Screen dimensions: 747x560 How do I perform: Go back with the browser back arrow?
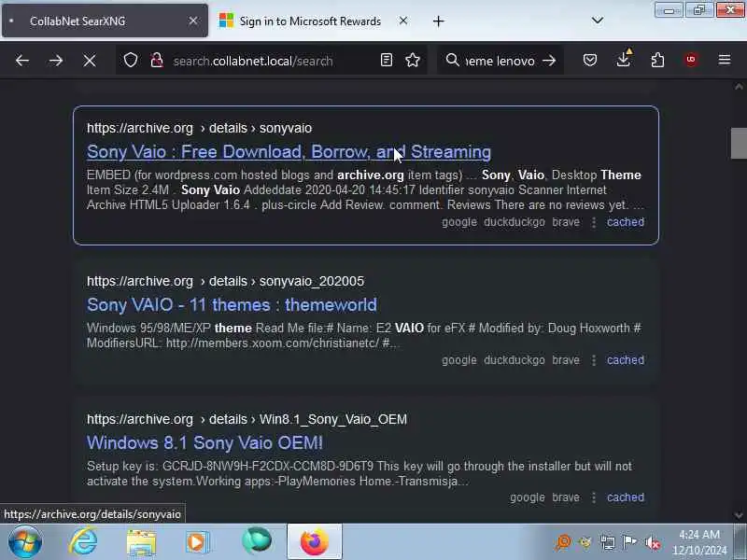click(21, 61)
